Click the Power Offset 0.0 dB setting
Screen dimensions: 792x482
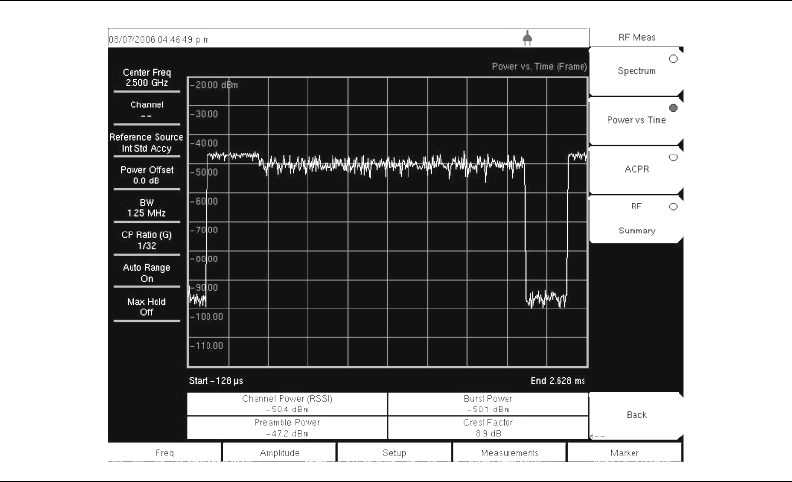tap(147, 175)
